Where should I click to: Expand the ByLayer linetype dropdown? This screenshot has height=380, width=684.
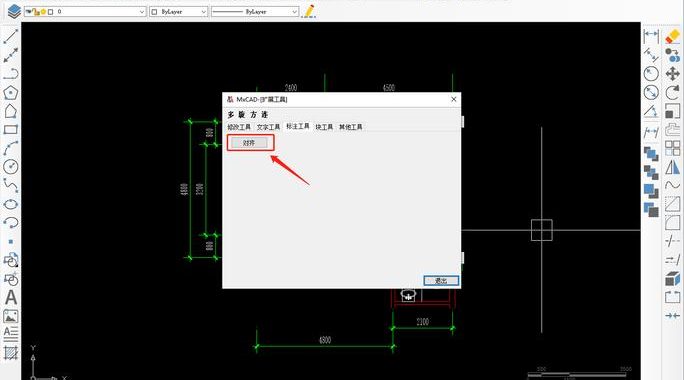(x=255, y=12)
